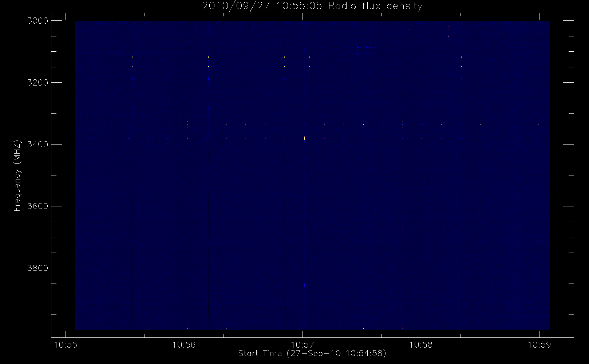Click the 10:55 time tick label
Viewport: 589px width, 364px height.
tap(66, 345)
